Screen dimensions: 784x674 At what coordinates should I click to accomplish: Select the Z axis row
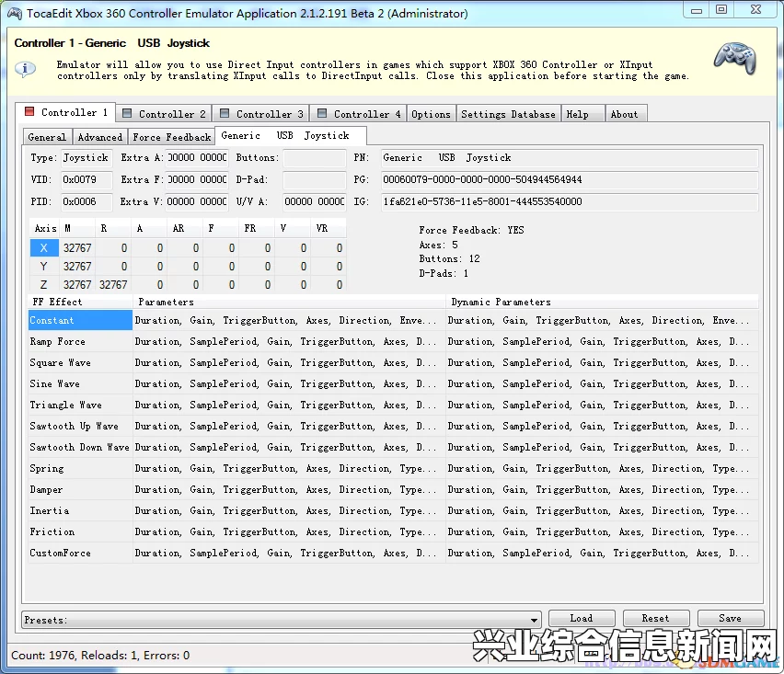pos(188,285)
